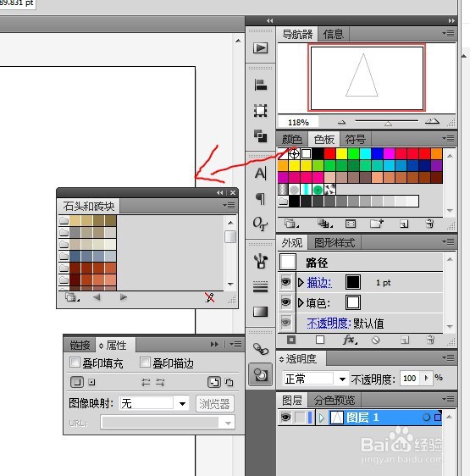Image resolution: width=470 pixels, height=476 pixels.
Task: Toggle visibility of the stroke (描边) attribute
Action: [285, 282]
